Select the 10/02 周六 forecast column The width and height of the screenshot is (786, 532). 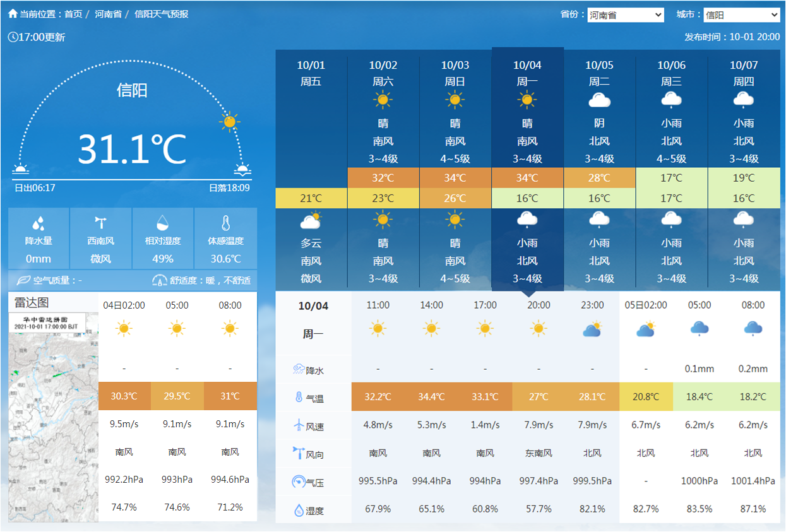(x=383, y=170)
